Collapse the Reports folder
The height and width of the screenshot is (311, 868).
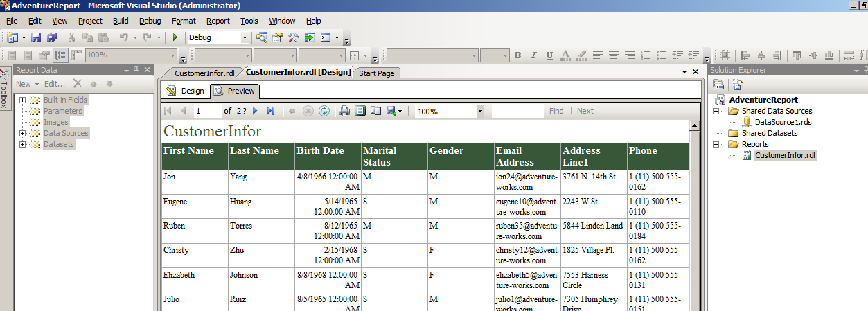tap(718, 144)
